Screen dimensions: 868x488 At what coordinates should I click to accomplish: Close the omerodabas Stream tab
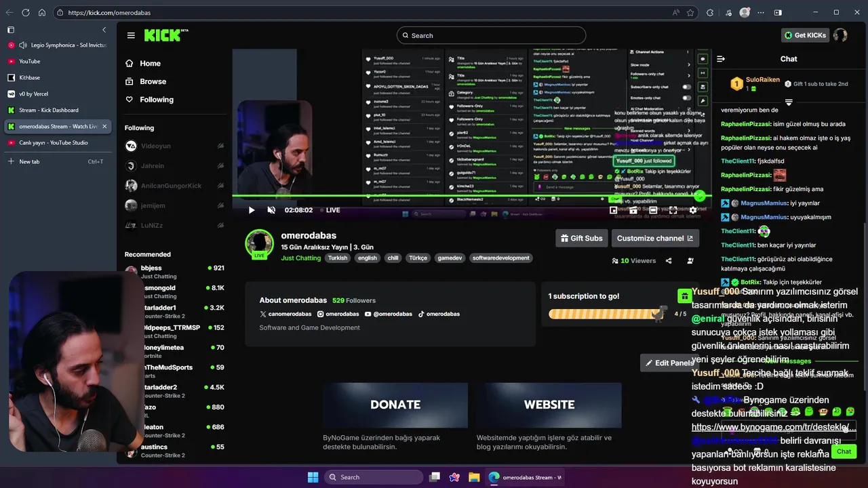click(x=104, y=126)
